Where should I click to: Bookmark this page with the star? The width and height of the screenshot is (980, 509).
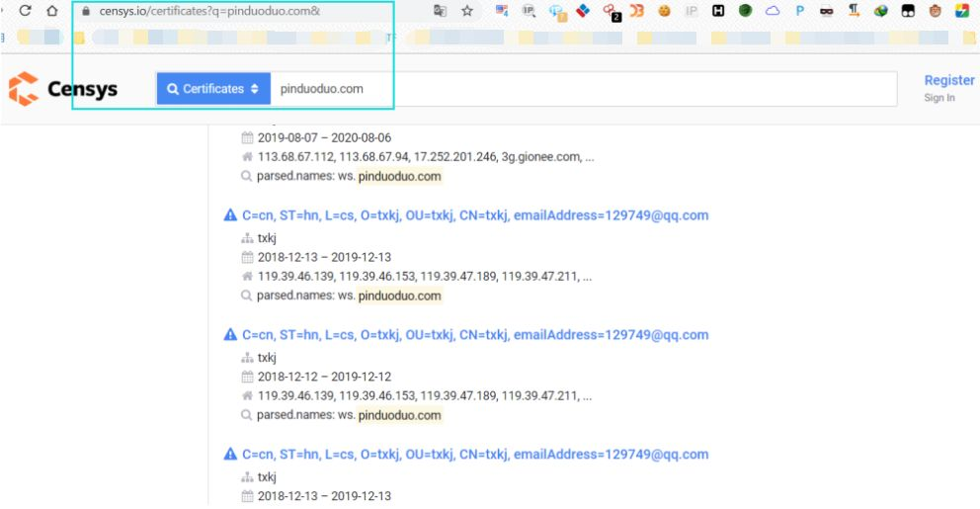click(x=467, y=11)
